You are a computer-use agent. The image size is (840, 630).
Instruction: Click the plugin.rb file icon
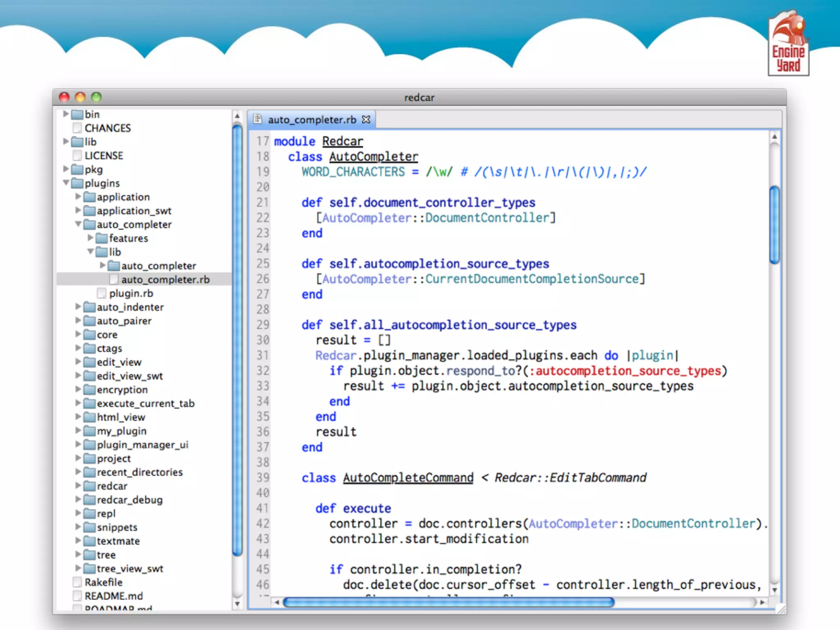101,293
